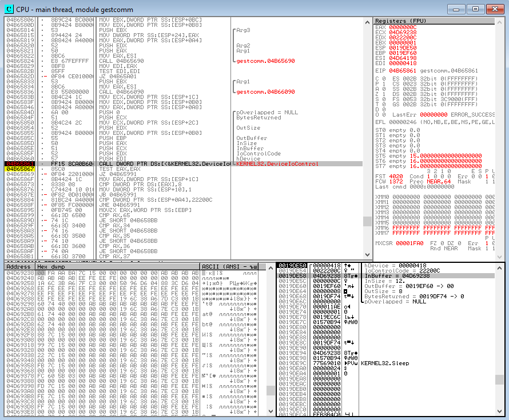Click the hex dump scrollbar thumb
The image size is (509, 420).
tap(271, 390)
